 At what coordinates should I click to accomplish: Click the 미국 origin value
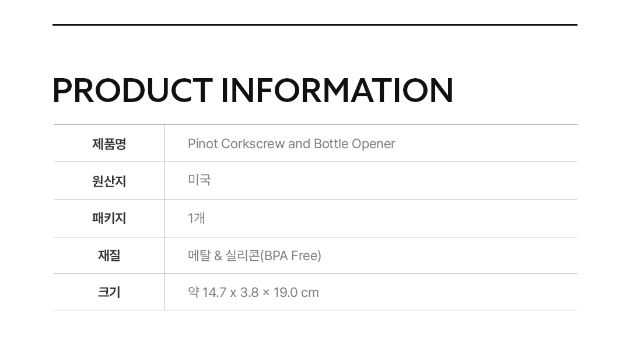point(199,180)
